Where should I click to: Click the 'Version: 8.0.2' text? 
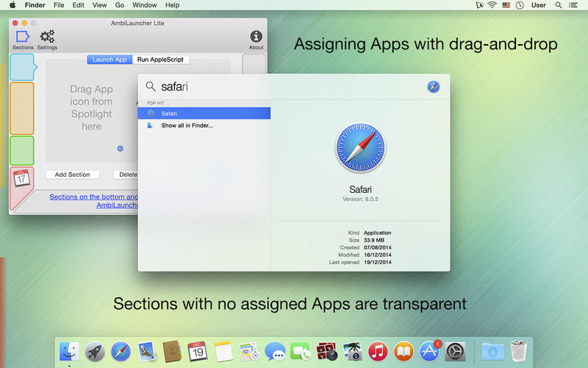tap(360, 199)
